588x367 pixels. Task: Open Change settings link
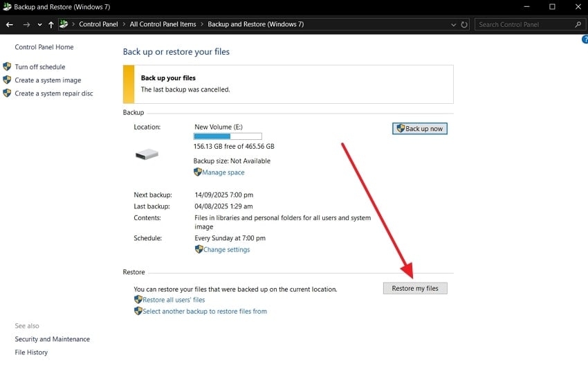coord(226,249)
